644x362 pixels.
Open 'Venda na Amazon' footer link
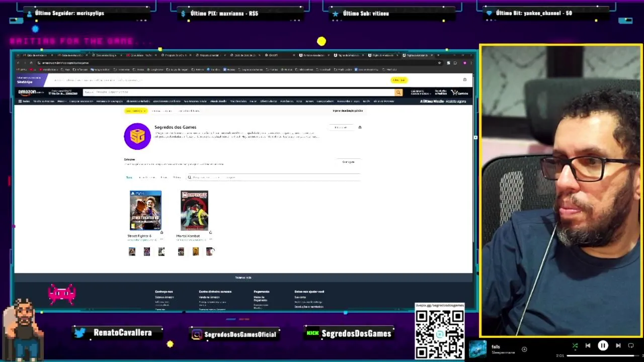209,297
